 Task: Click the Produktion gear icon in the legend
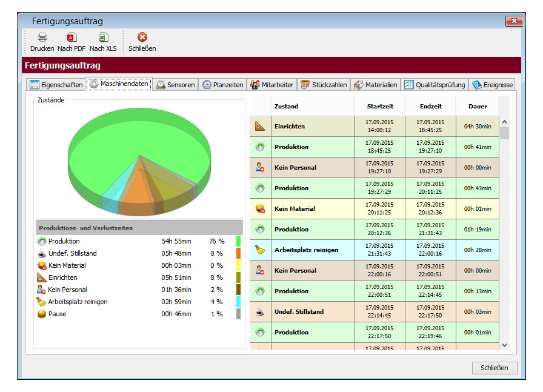pos(42,241)
